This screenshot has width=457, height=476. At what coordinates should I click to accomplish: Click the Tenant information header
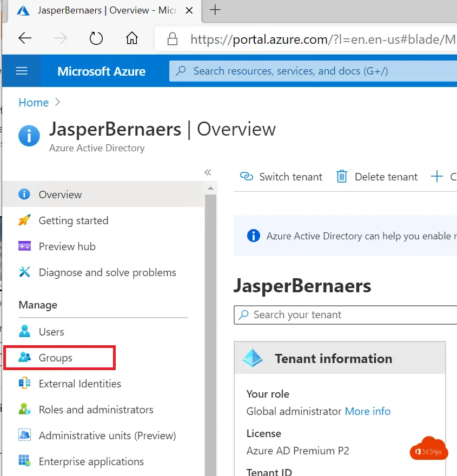click(340, 358)
